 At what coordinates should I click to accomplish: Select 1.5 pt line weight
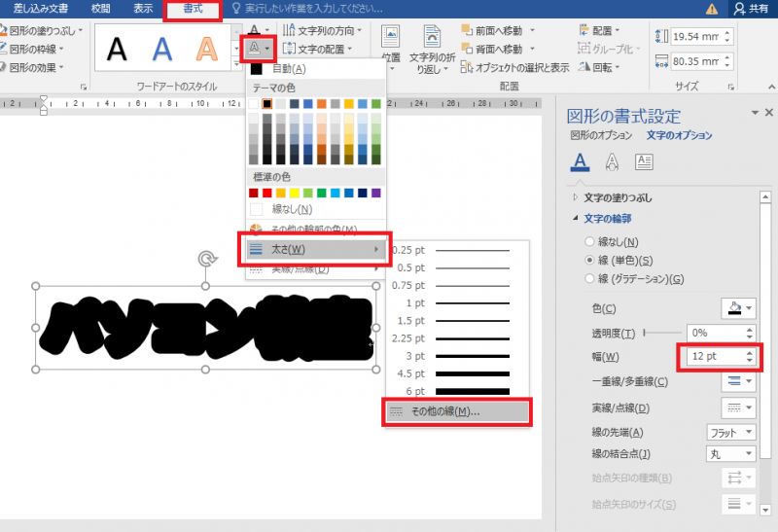457,321
